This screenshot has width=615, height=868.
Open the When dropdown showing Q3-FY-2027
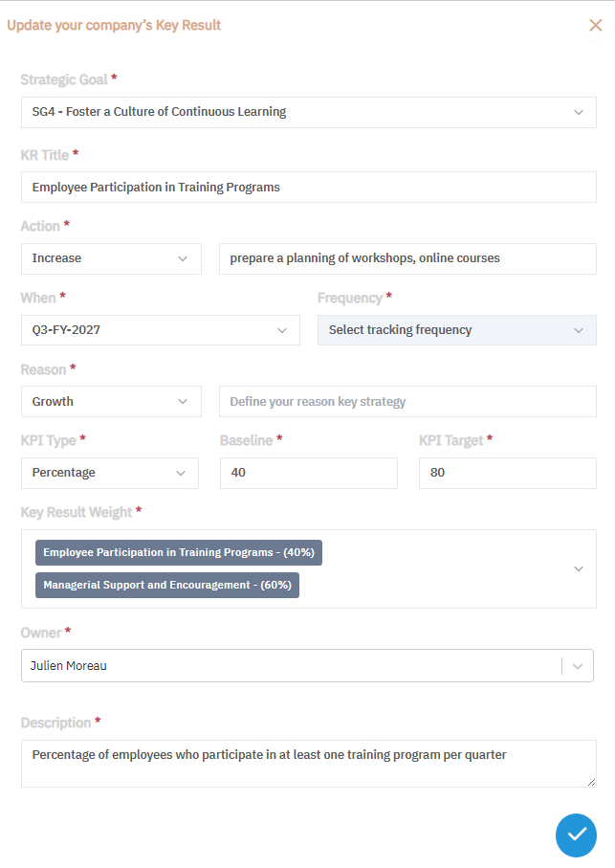160,330
